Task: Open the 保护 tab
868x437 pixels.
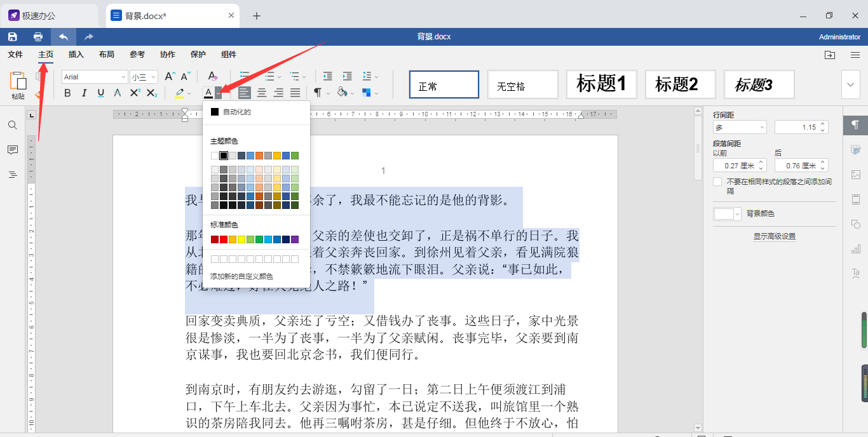Action: [198, 55]
